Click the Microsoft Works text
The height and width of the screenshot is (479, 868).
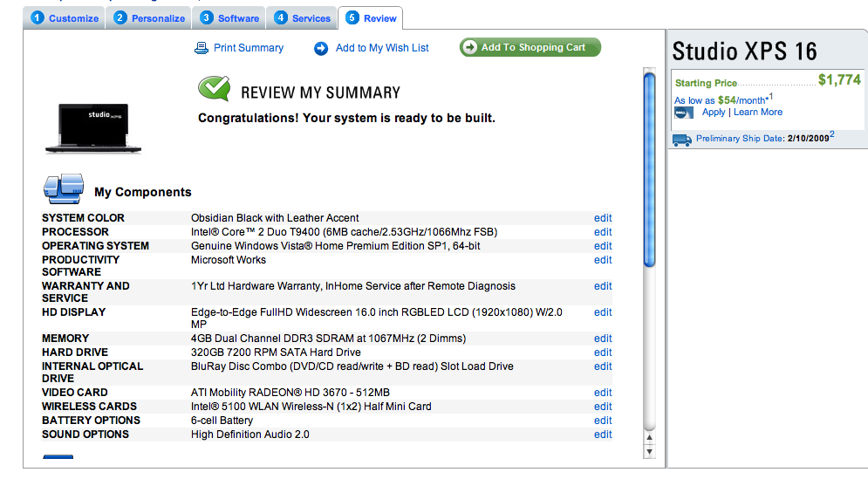click(x=228, y=260)
